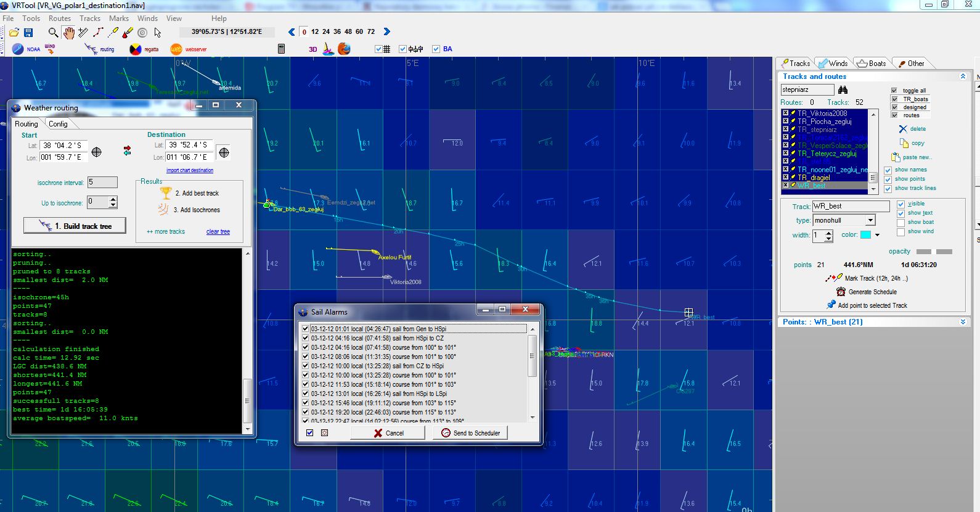Open the regatta toolbar icon

pos(136,49)
